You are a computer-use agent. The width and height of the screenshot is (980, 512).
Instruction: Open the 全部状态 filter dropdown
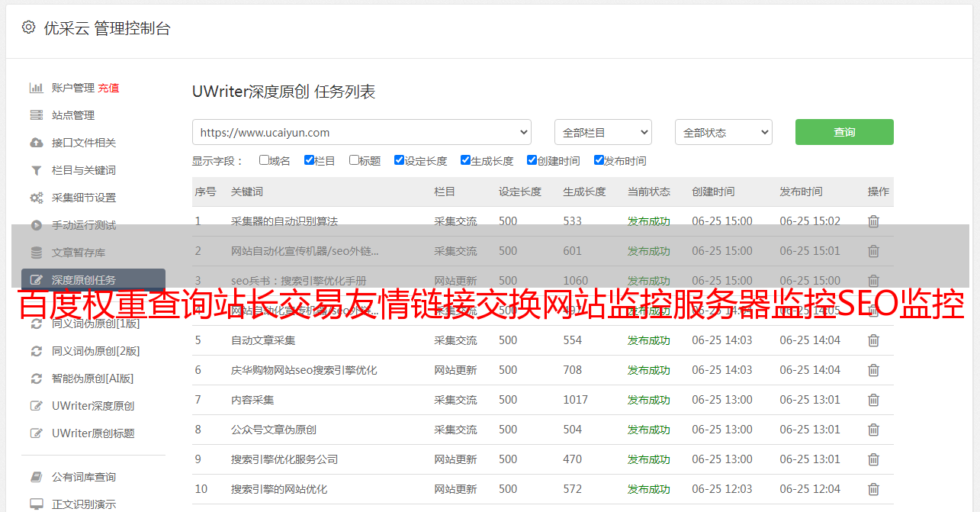[x=723, y=132]
